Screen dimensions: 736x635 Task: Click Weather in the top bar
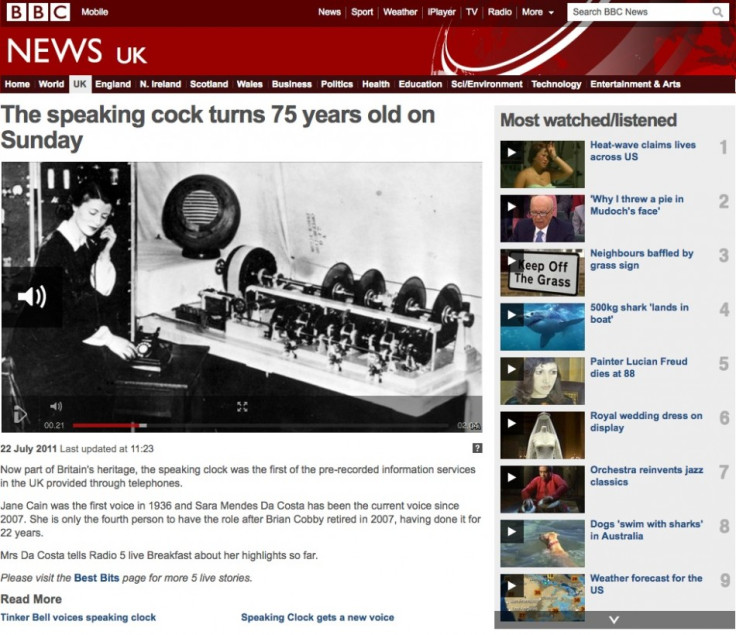400,12
